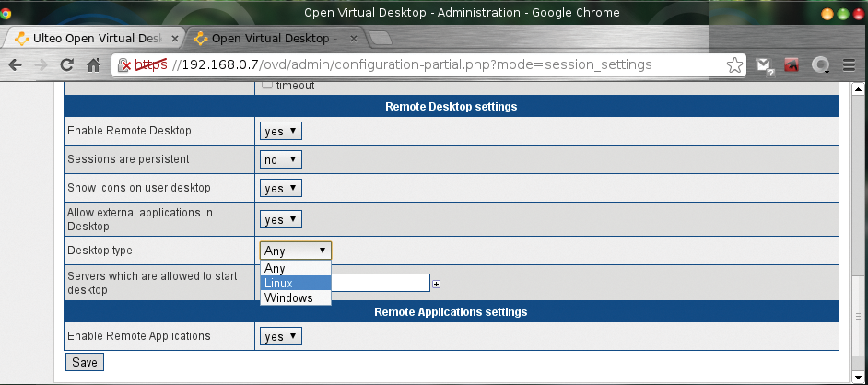Viewport: 868px width, 385px height.
Task: Open the Allow external applications dropdown
Action: point(281,219)
